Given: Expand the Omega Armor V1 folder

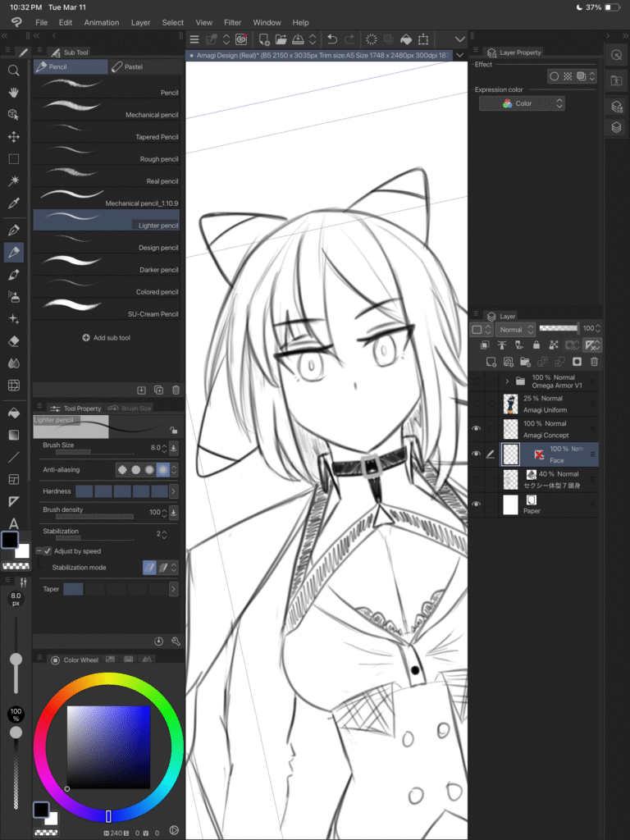Looking at the screenshot, I should (507, 381).
